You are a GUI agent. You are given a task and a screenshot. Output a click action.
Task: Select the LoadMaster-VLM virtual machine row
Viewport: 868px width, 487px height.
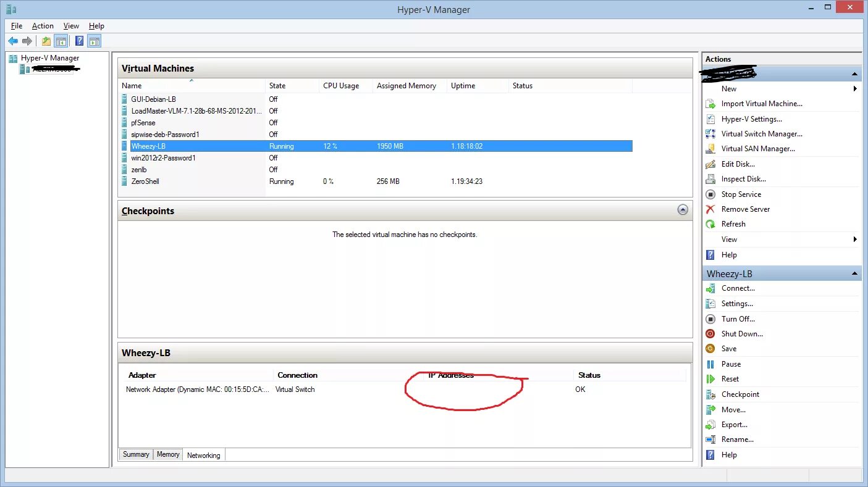tap(376, 111)
